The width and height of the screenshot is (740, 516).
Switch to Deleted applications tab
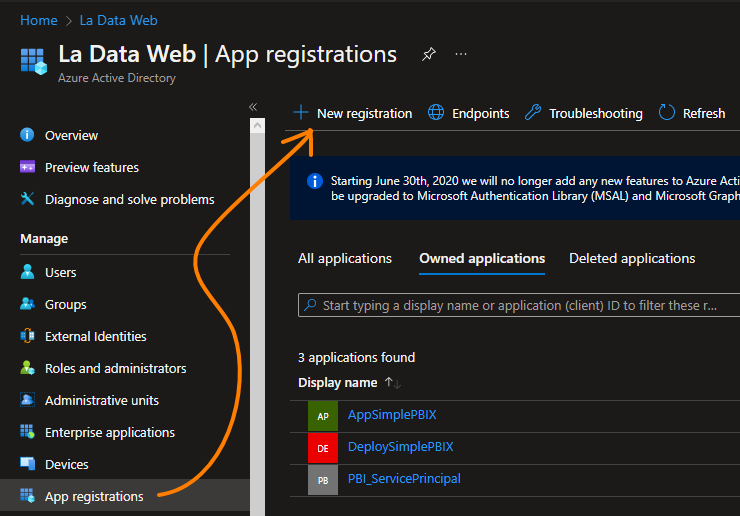click(x=632, y=258)
